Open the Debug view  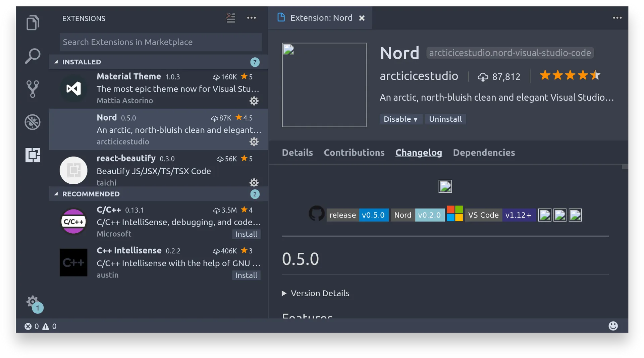pos(33,122)
